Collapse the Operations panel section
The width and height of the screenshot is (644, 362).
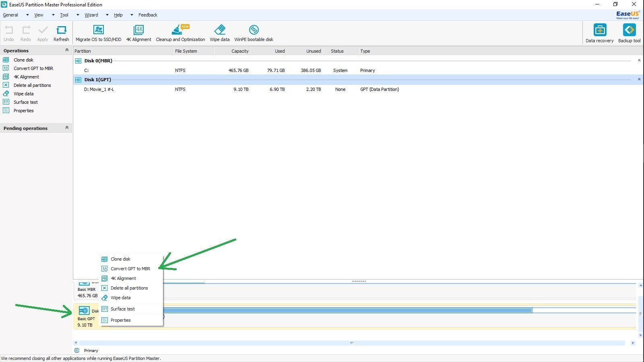tap(67, 50)
